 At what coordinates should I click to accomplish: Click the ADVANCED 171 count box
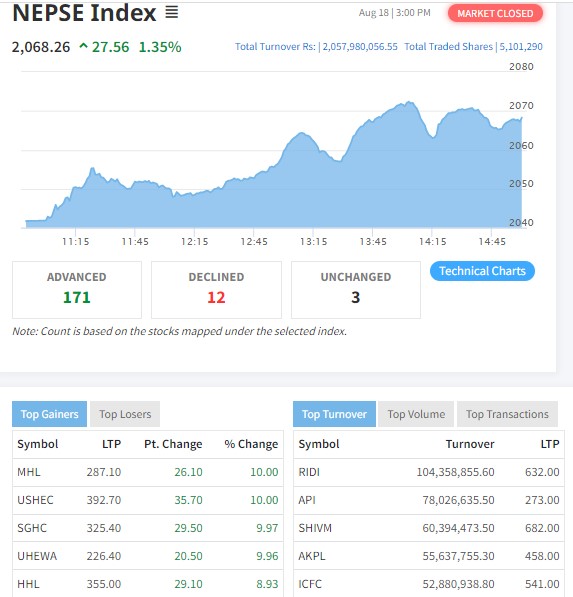pyautogui.click(x=77, y=290)
